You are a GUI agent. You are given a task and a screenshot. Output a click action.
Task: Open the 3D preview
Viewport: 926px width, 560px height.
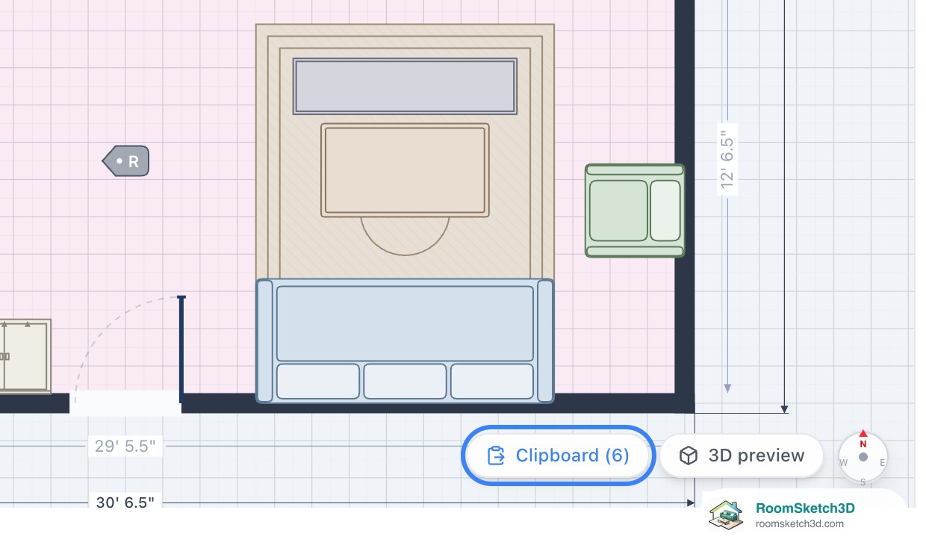(x=742, y=455)
